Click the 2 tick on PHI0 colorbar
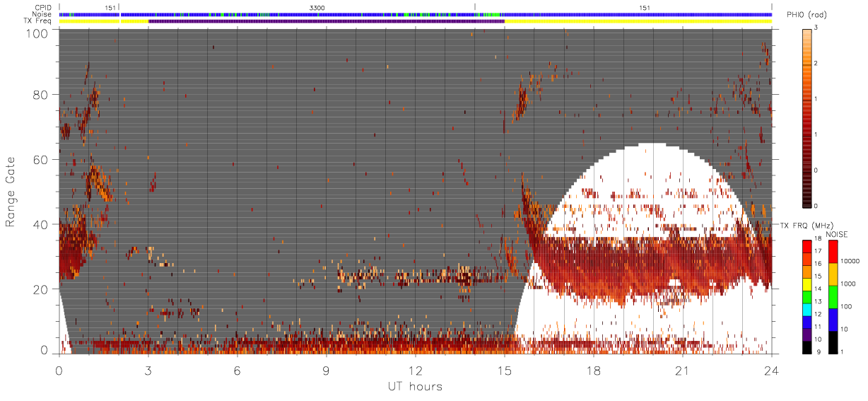Image resolution: width=868 pixels, height=401 pixels. click(816, 64)
